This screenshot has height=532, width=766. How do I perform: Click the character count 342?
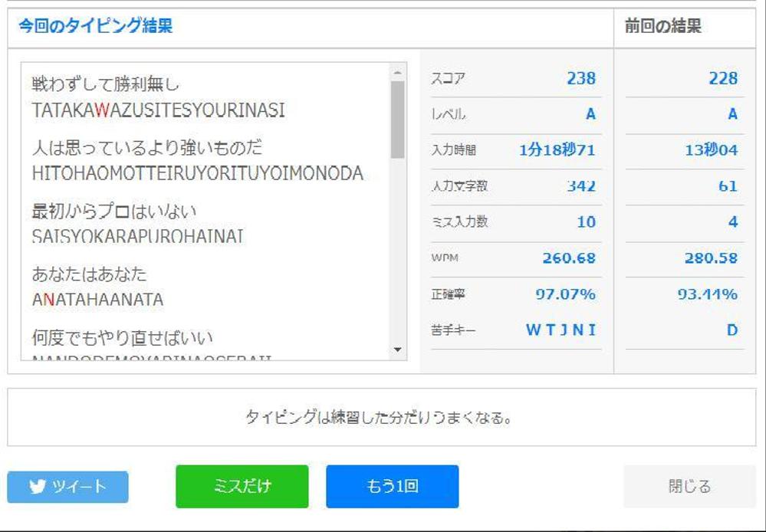(x=581, y=186)
